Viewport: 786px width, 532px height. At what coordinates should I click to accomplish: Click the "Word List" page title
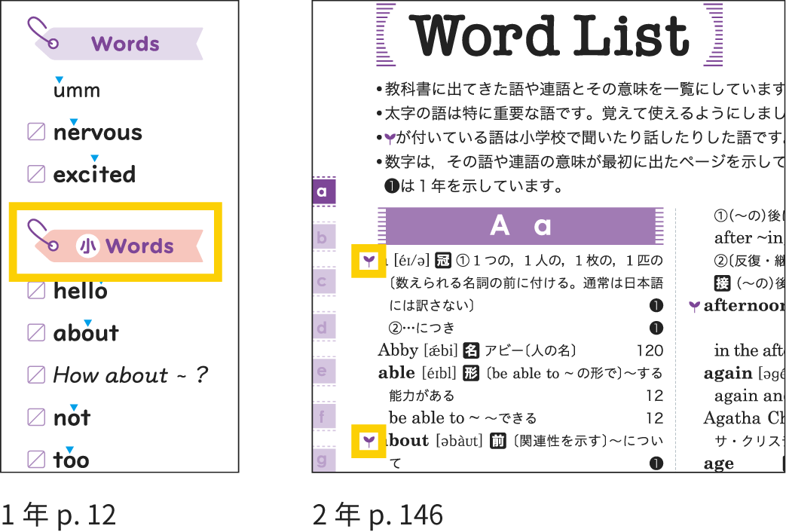coord(552,35)
